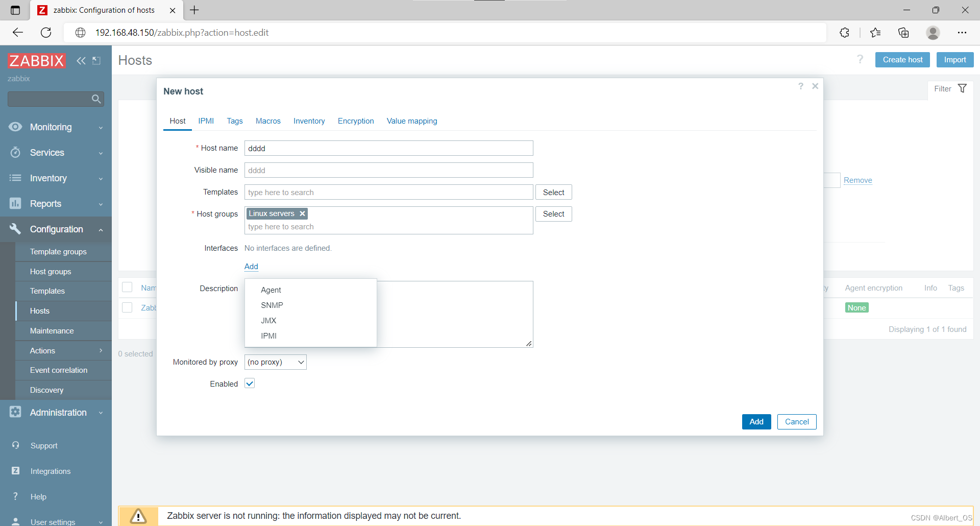This screenshot has height=526, width=980.
Task: Expand the Actions submenu arrow
Action: [x=101, y=350]
